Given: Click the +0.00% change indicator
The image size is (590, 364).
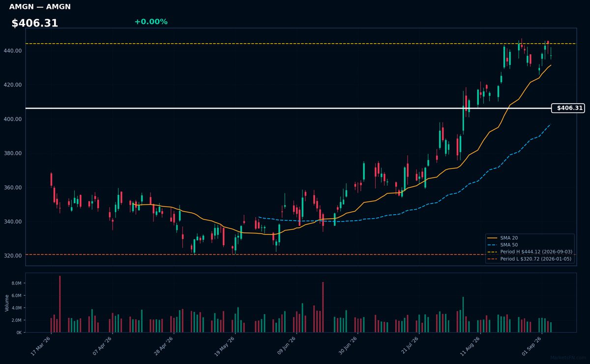Looking at the screenshot, I should pyautogui.click(x=151, y=22).
